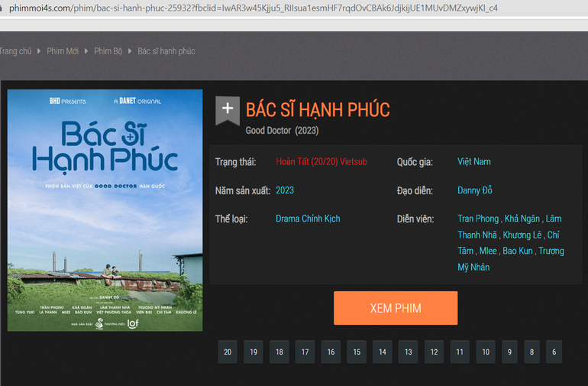Image resolution: width=588 pixels, height=386 pixels.
Task: Select episode 18 button
Action: click(279, 352)
